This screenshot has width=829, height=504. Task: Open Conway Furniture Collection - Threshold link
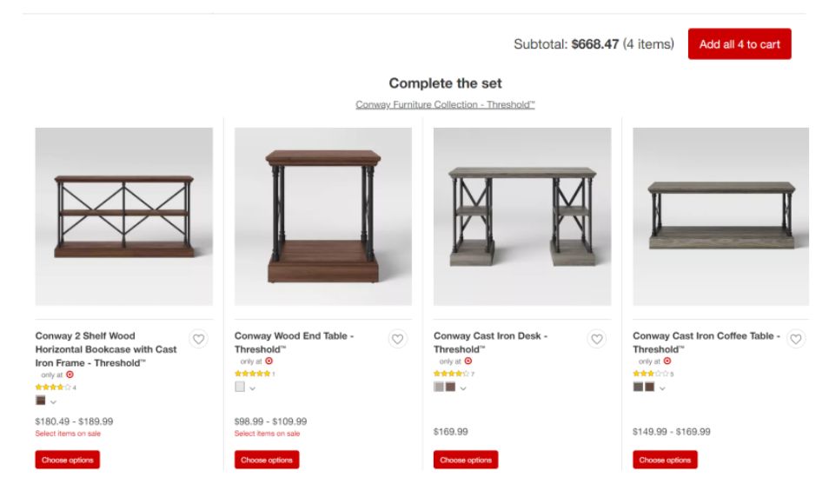pyautogui.click(x=445, y=103)
